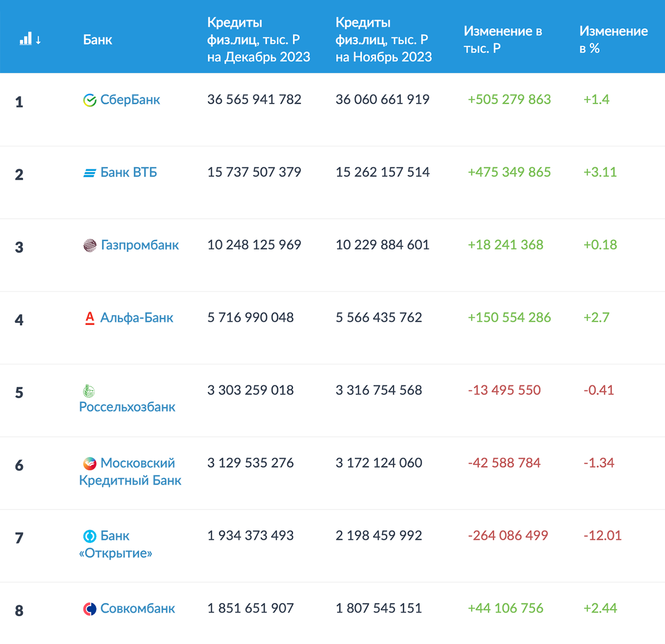Click rank number 1 in the first row
Screen dimensions: 665x644
coord(19,102)
